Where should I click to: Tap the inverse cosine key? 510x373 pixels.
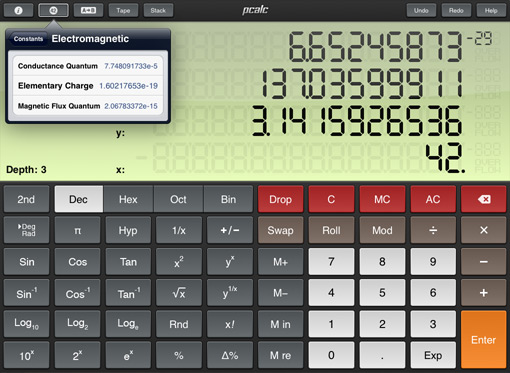[77, 293]
